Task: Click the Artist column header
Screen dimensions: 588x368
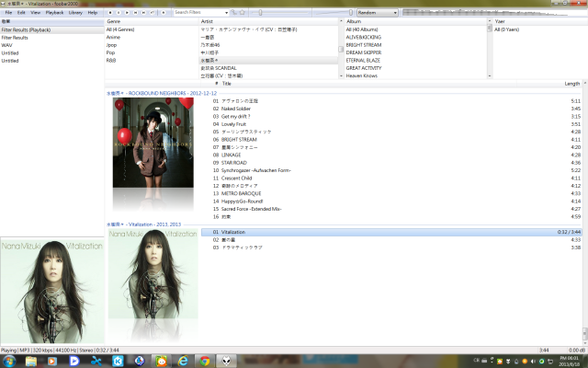Action: (x=268, y=21)
